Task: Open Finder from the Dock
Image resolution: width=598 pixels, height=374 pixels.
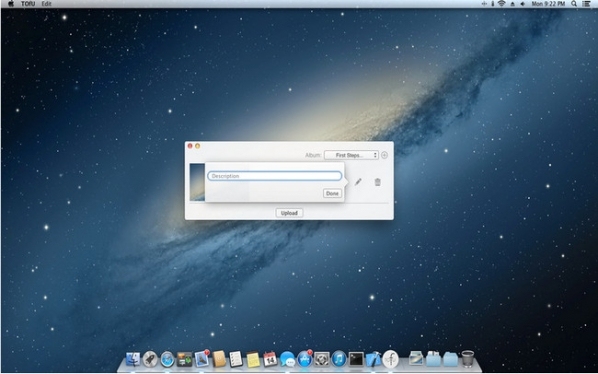Action: [x=133, y=359]
